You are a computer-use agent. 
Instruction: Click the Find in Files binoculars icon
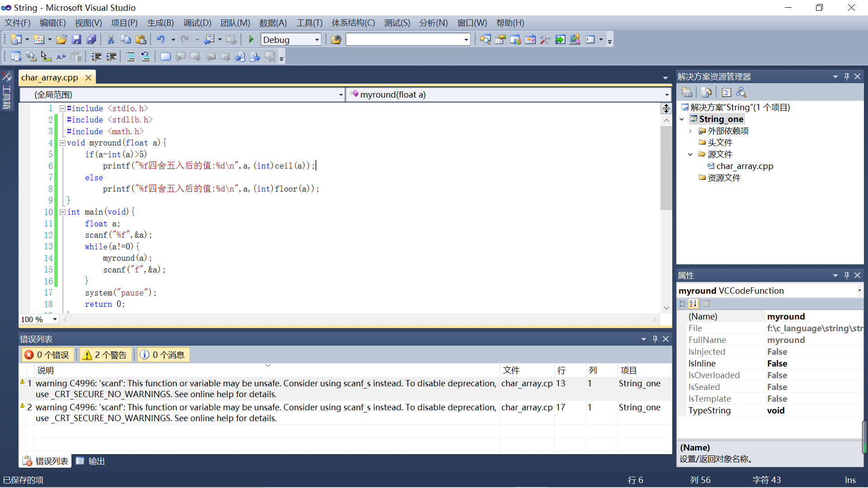[336, 40]
